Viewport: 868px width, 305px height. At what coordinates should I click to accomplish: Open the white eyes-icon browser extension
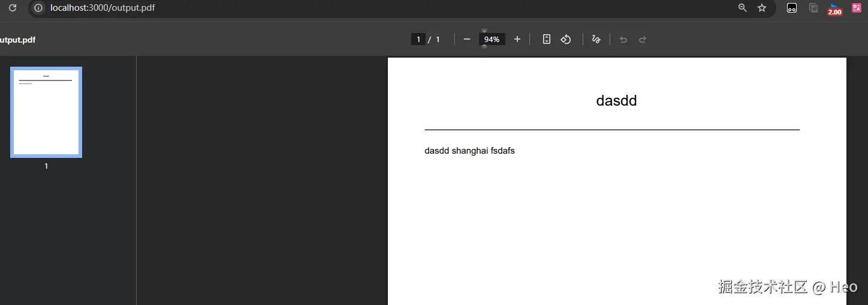click(x=792, y=8)
